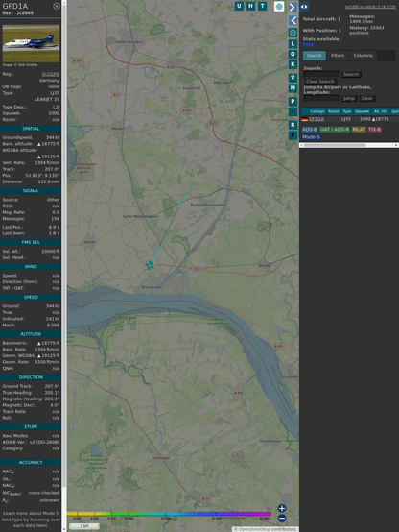399x532 pixels.
Task: Toggle the H map button
Action: click(x=250, y=6)
